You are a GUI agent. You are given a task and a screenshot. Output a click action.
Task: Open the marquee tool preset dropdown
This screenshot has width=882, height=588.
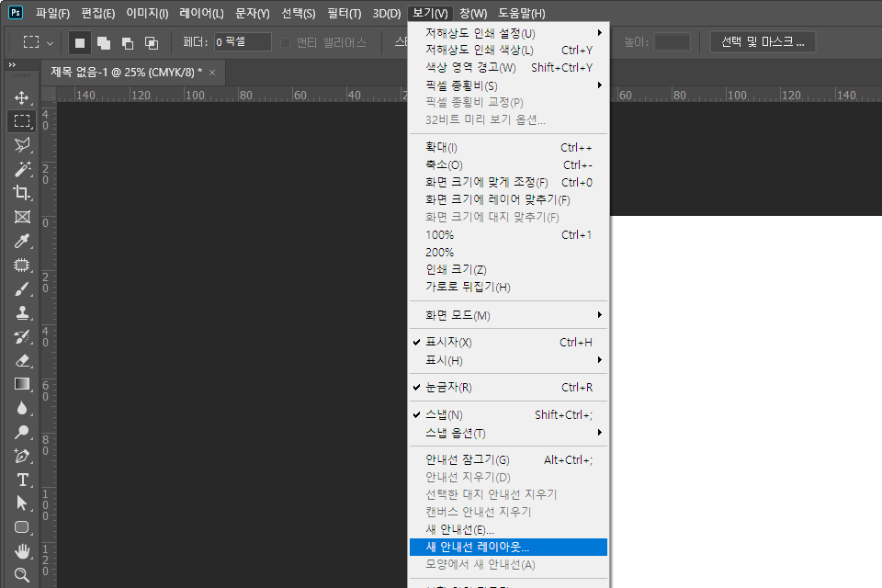[39, 42]
